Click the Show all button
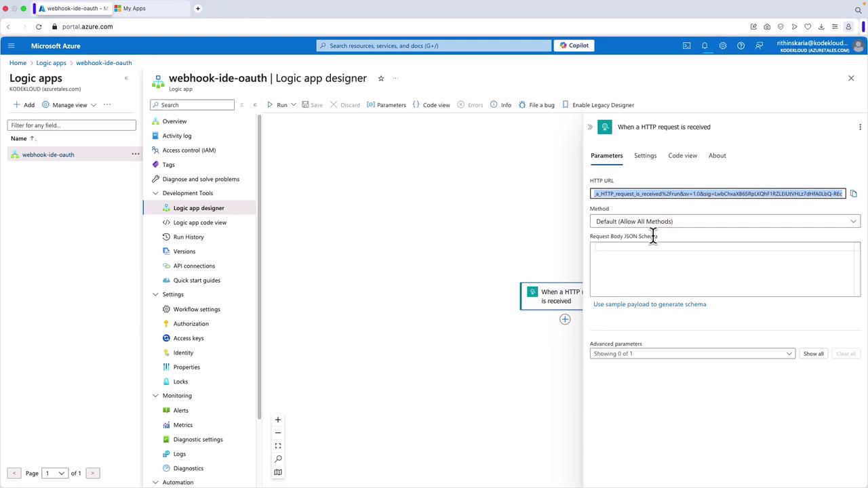This screenshot has width=868, height=488. coord(813,354)
